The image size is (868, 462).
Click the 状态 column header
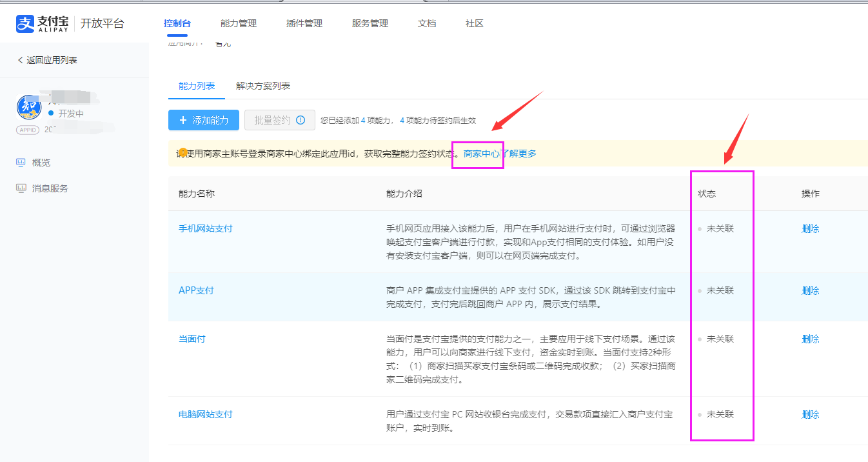[x=707, y=194]
